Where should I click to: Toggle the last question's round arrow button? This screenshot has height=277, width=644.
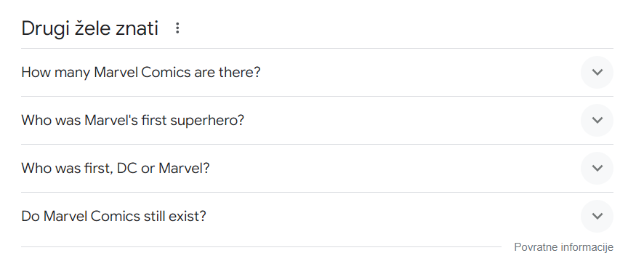597,216
